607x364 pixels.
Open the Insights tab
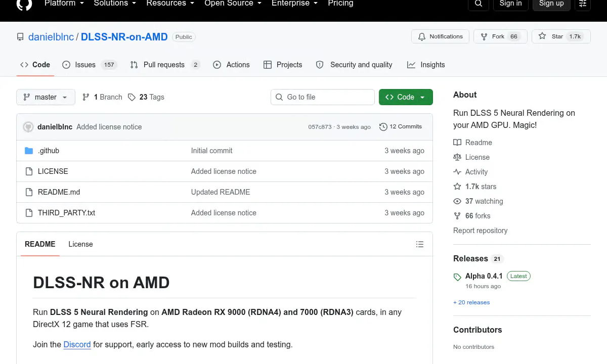[426, 65]
